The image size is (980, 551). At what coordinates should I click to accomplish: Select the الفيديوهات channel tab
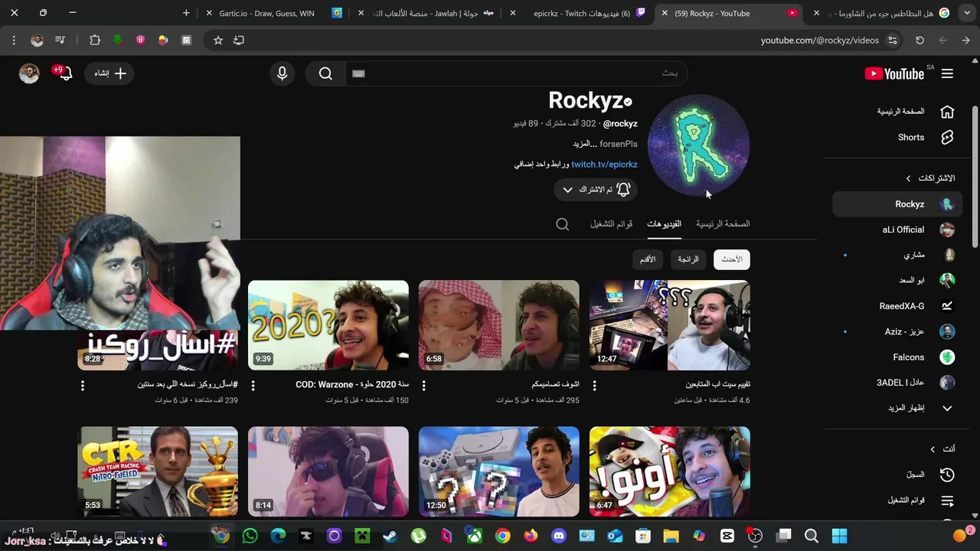pos(664,223)
